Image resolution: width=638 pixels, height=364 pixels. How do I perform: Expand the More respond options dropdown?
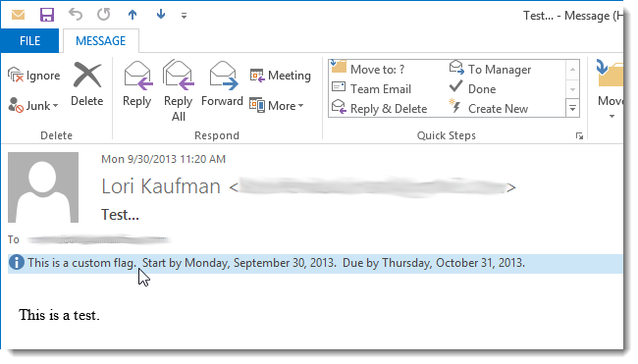[x=277, y=106]
